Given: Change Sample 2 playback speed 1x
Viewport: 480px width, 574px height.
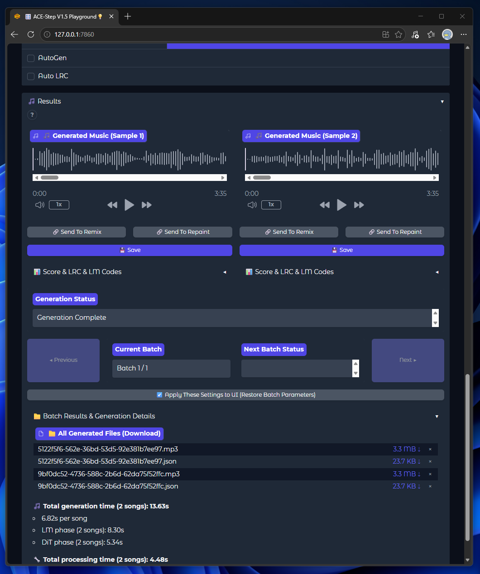Looking at the screenshot, I should [271, 205].
